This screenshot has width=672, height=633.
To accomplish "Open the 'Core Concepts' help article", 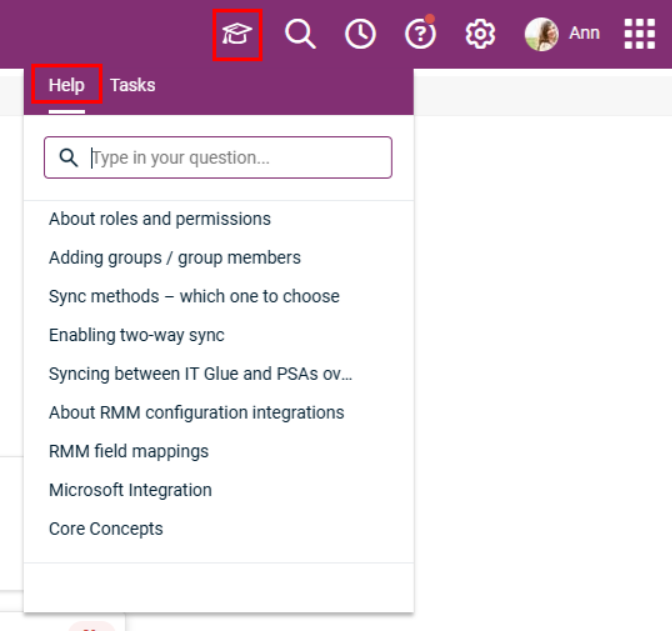I will tap(106, 529).
